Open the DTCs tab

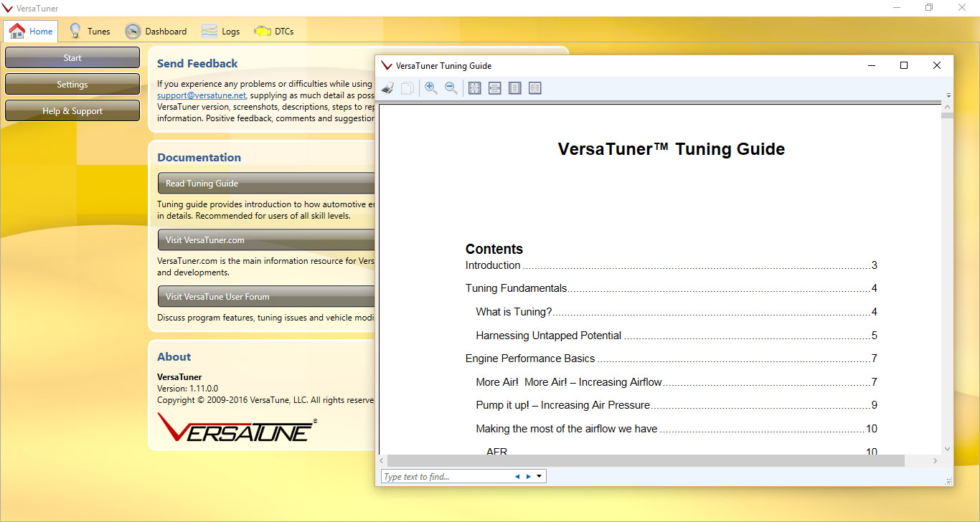click(x=274, y=31)
